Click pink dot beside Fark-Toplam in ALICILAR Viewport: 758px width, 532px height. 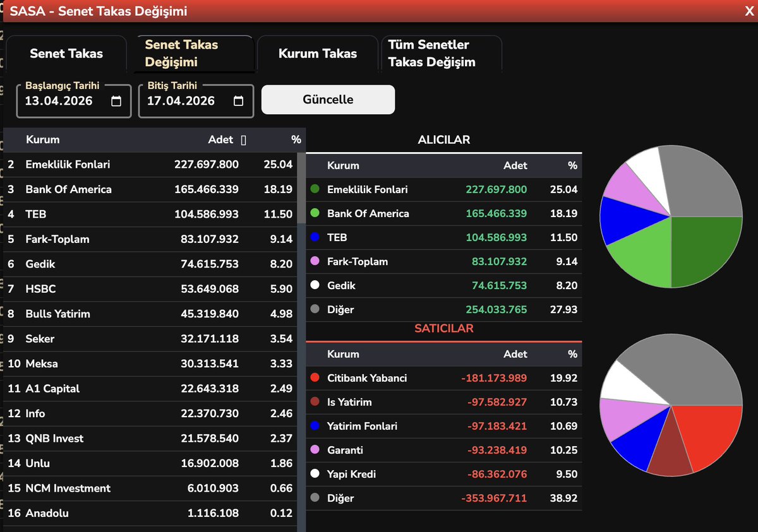click(x=315, y=261)
